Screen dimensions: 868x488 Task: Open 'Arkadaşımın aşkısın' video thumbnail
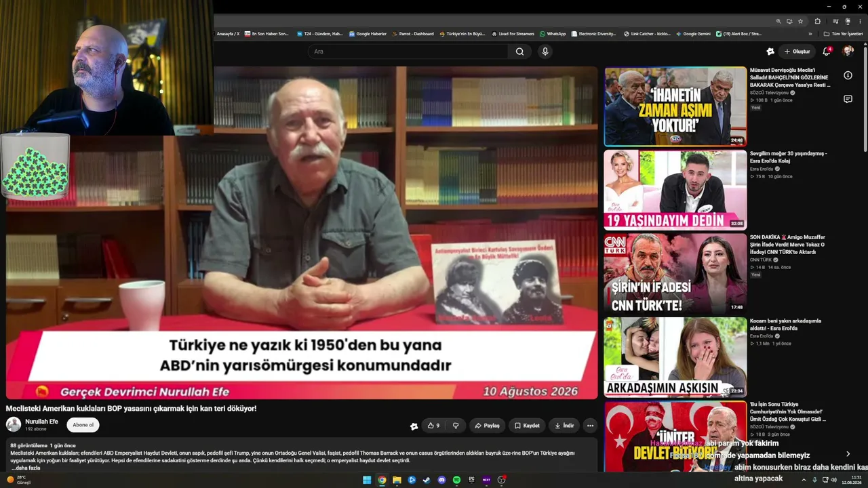(675, 357)
